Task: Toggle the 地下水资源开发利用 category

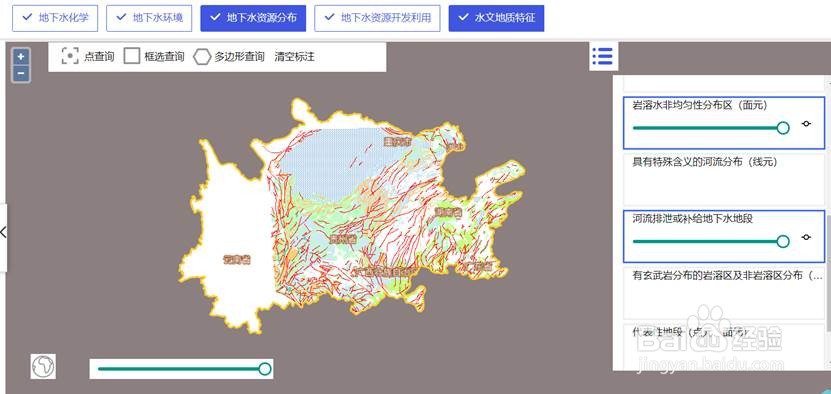Action: [x=377, y=17]
